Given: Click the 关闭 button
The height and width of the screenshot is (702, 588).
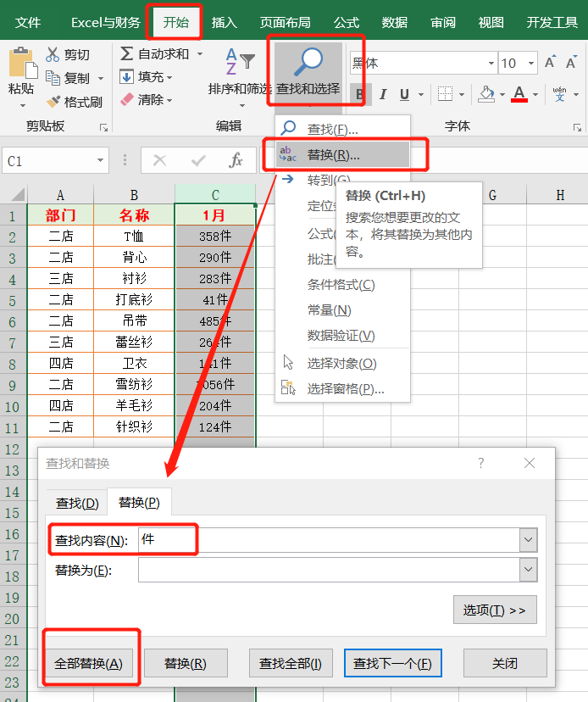Looking at the screenshot, I should 505,663.
